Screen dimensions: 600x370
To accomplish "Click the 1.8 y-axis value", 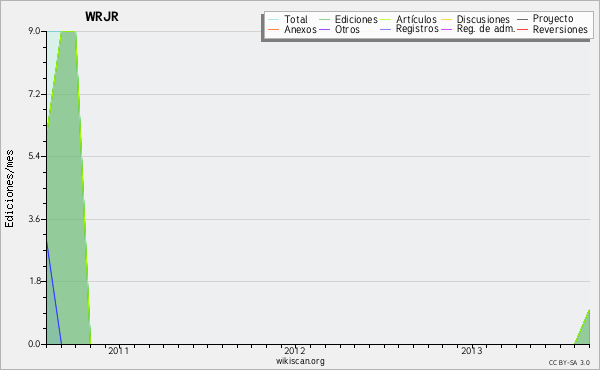I will click(34, 281).
